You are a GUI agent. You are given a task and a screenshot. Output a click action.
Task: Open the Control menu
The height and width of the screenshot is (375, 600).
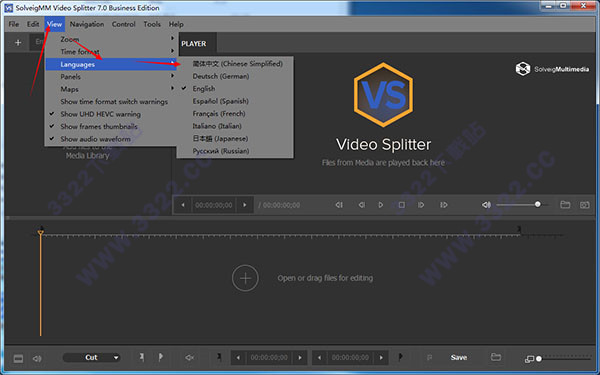124,24
